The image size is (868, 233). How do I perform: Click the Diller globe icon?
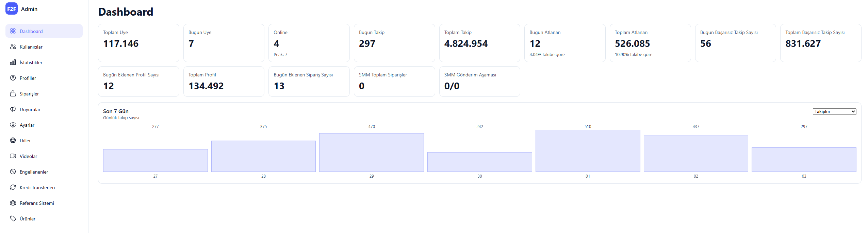(x=13, y=140)
